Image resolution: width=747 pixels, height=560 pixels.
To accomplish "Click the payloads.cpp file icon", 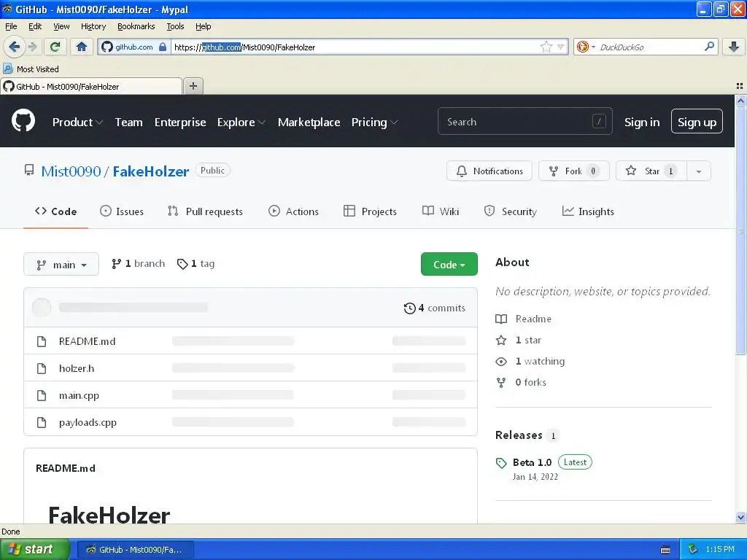I will click(42, 422).
